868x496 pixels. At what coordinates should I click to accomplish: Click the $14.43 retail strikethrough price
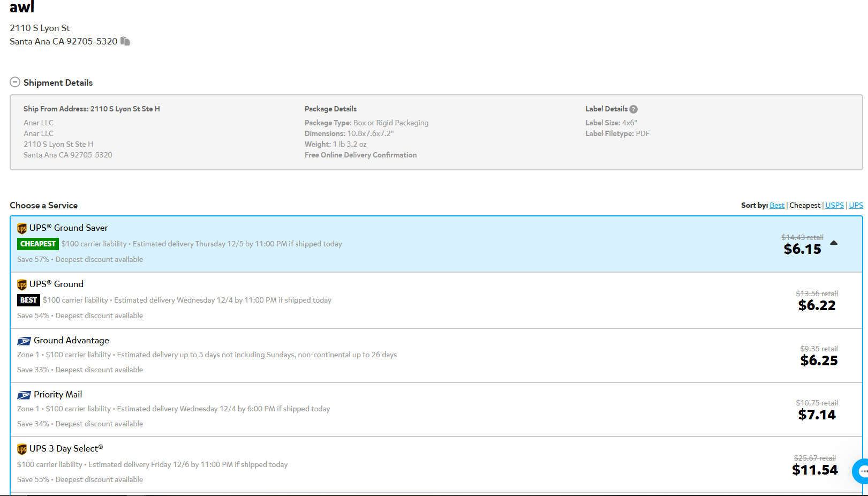[802, 237]
